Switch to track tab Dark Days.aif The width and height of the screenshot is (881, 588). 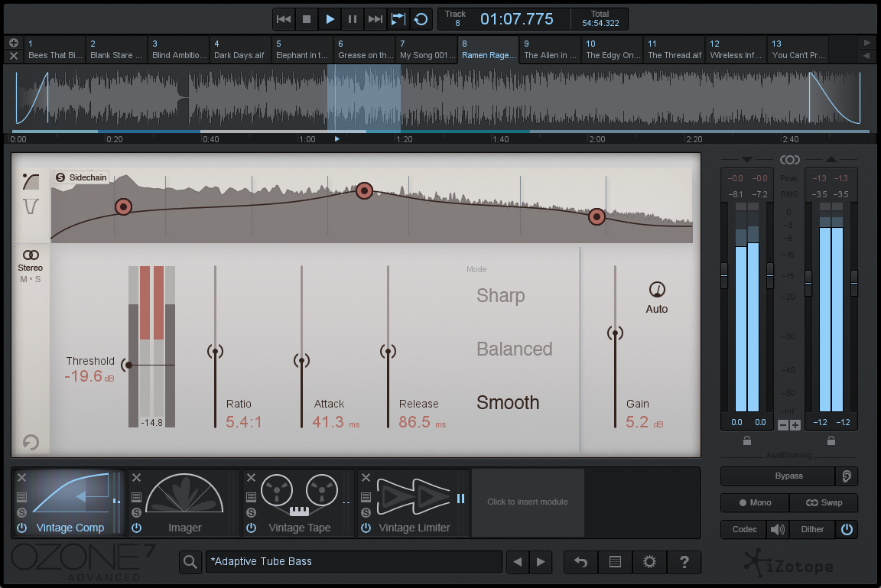239,50
